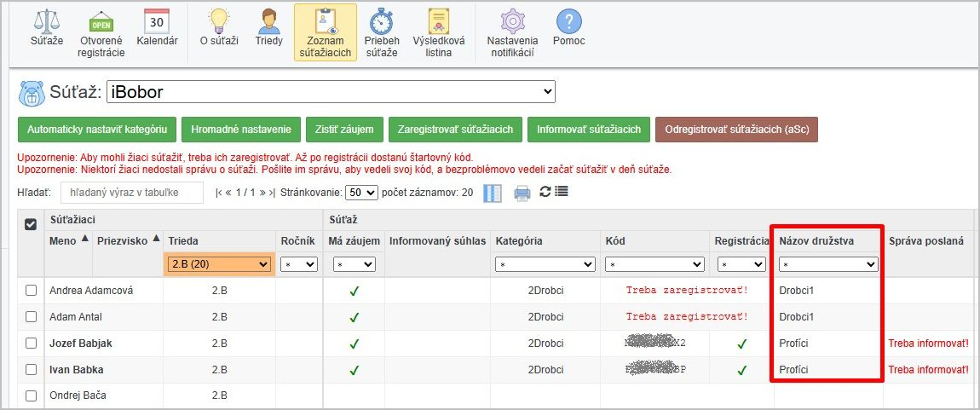Select the checkbox next to Jozef Babjak

(31, 344)
